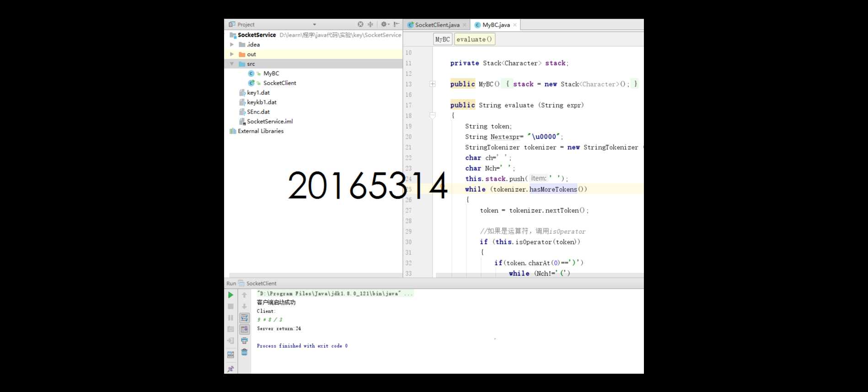Switch to the MyBC.java editor tab
The height and width of the screenshot is (392, 868).
point(496,25)
